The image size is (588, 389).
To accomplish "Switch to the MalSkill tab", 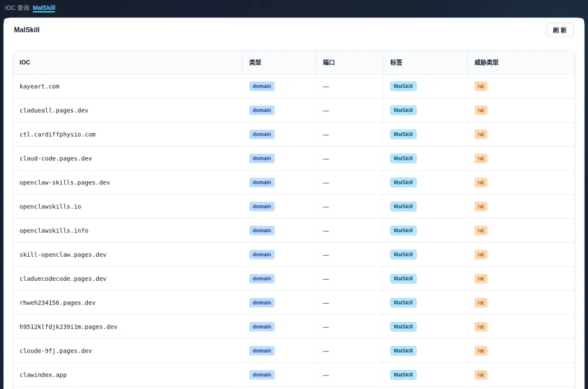I will click(44, 8).
